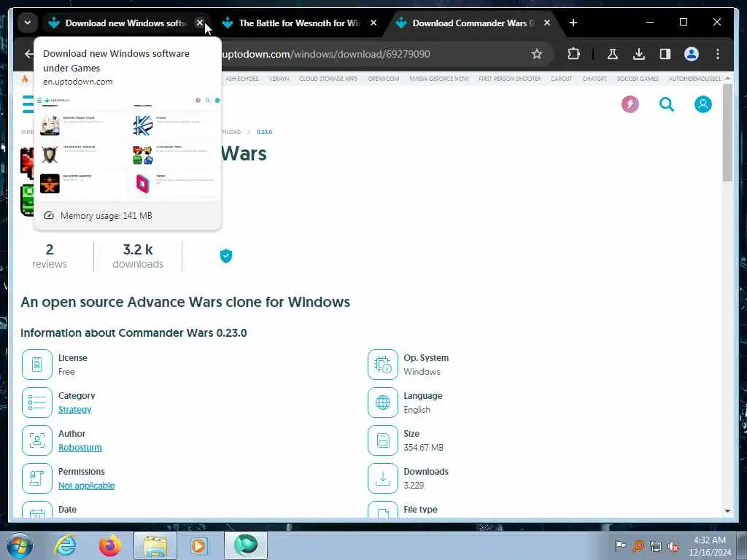Viewport: 747px width, 560px height.
Task: Open the CAPCUT topic link
Action: [561, 79]
